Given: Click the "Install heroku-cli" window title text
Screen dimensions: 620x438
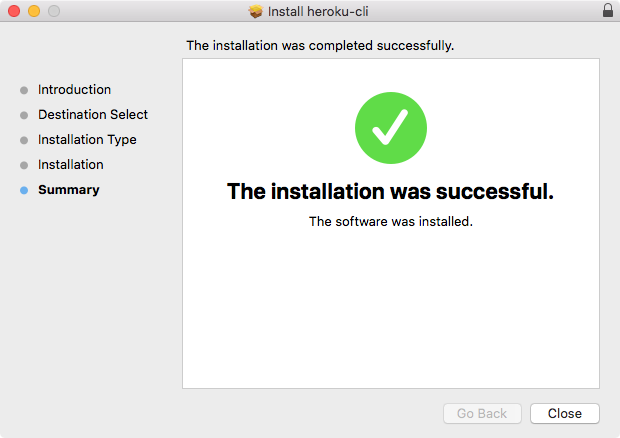Looking at the screenshot, I should 320,12.
